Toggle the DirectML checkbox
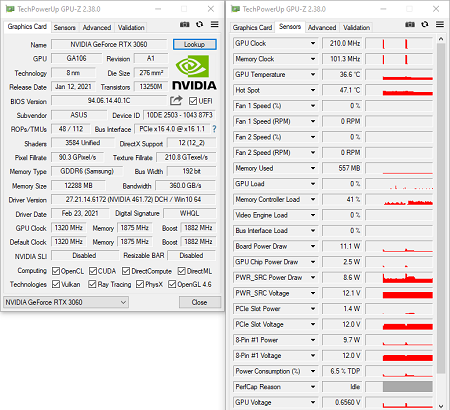Screen dimensions: 450x410 coord(181,271)
